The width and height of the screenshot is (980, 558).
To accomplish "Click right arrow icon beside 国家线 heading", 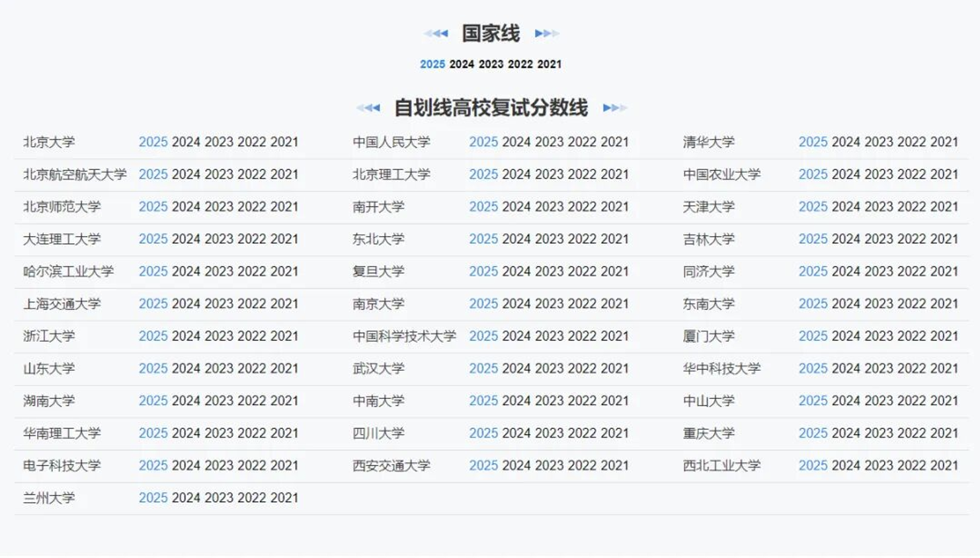I will [546, 33].
